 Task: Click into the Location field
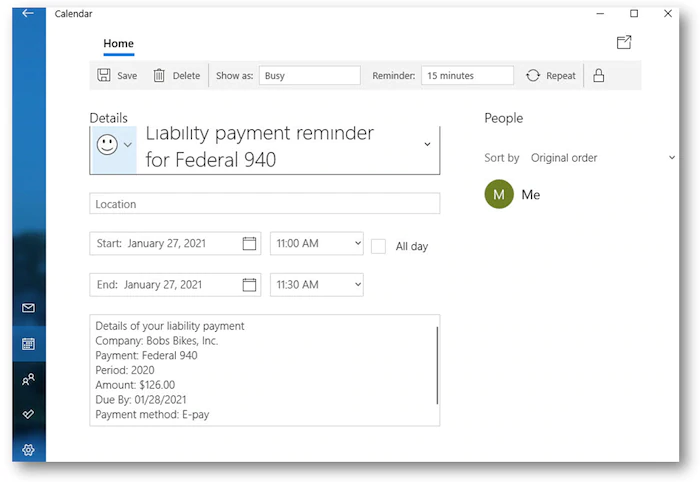click(x=264, y=204)
